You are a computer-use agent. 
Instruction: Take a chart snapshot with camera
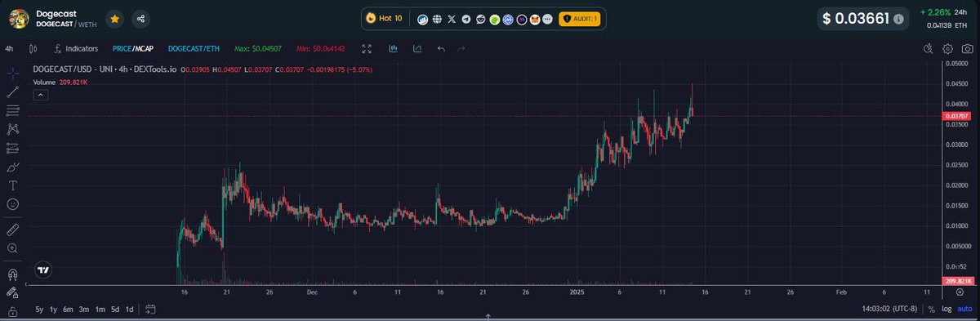pos(967,49)
